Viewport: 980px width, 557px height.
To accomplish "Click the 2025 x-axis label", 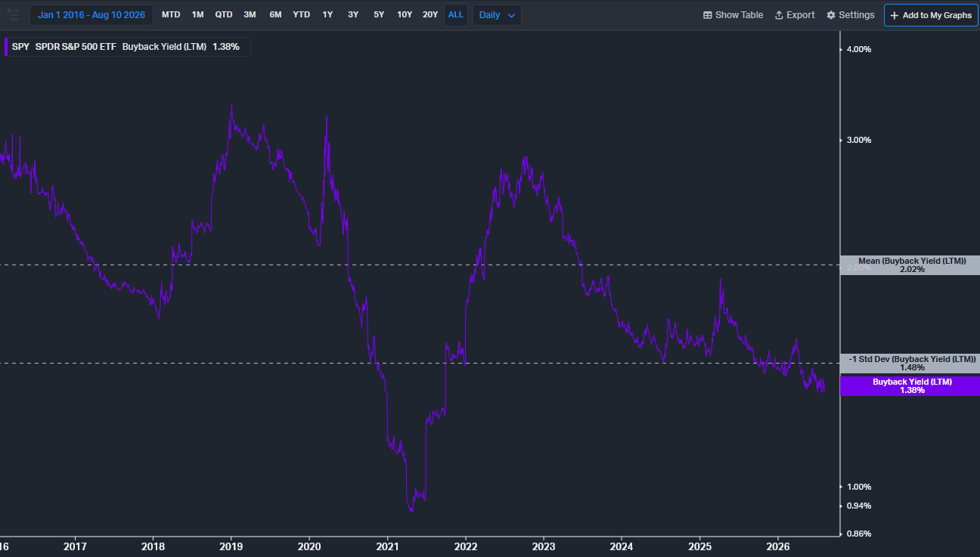I will point(700,546).
